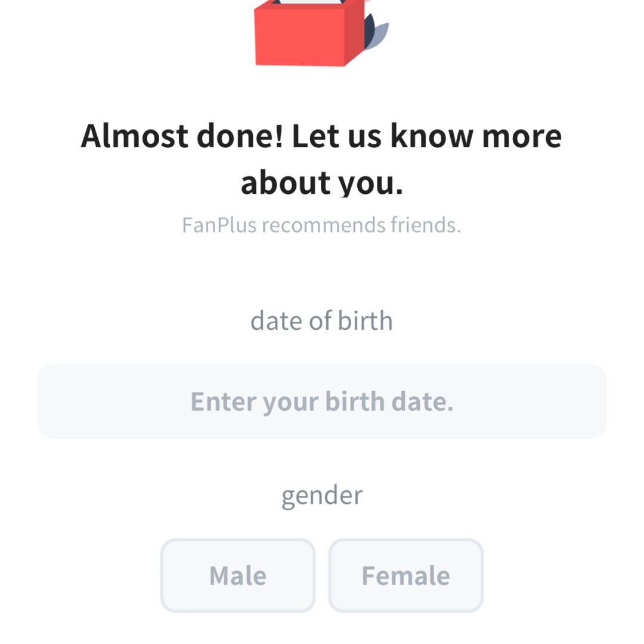The width and height of the screenshot is (644, 644).
Task: Focus the birth date entry box
Action: tap(322, 401)
